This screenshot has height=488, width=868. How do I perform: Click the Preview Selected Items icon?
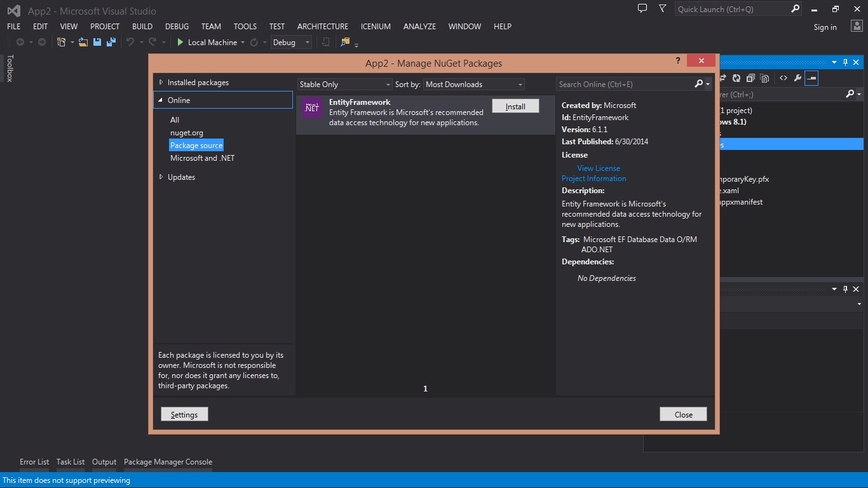[x=811, y=78]
